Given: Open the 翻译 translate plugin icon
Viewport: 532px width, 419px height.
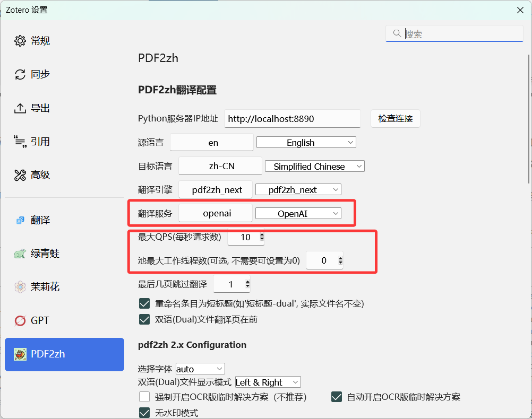Looking at the screenshot, I should (x=20, y=220).
